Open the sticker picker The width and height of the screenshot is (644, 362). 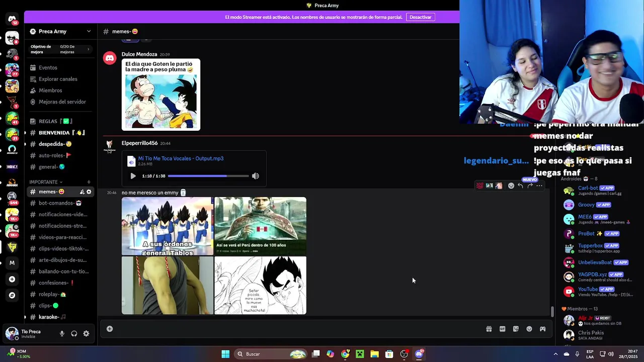516,329
